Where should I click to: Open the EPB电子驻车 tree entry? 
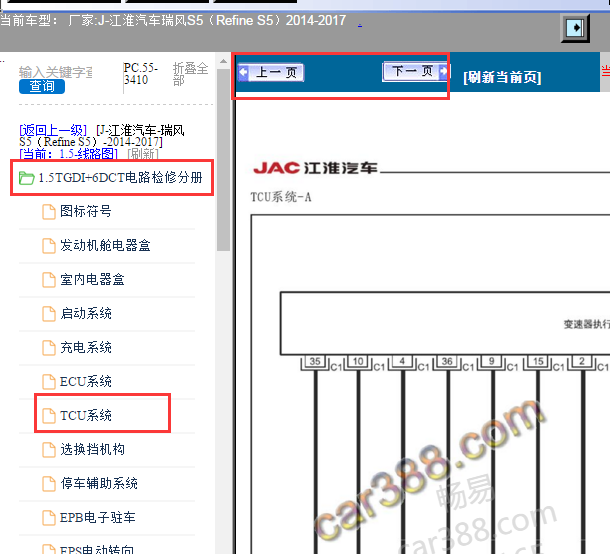[98, 517]
